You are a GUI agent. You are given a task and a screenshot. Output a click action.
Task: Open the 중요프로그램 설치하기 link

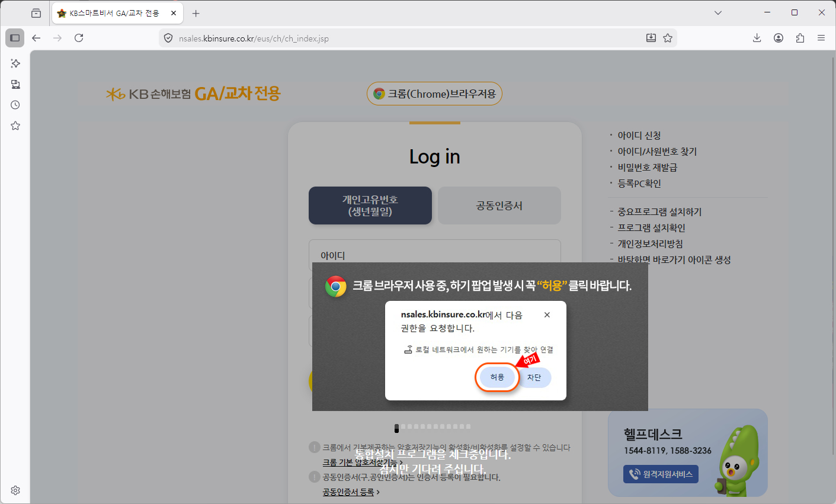659,212
